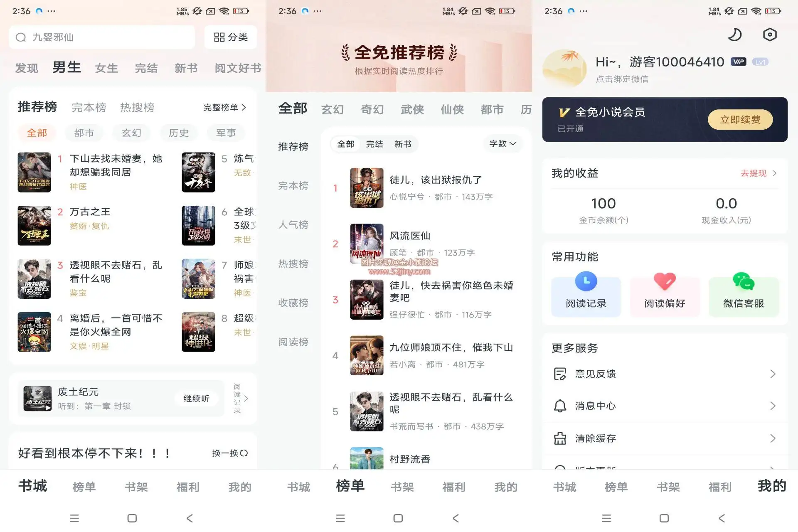The image size is (798, 532).
Task: Select 完结 filter in ranking list
Action: coord(374,144)
